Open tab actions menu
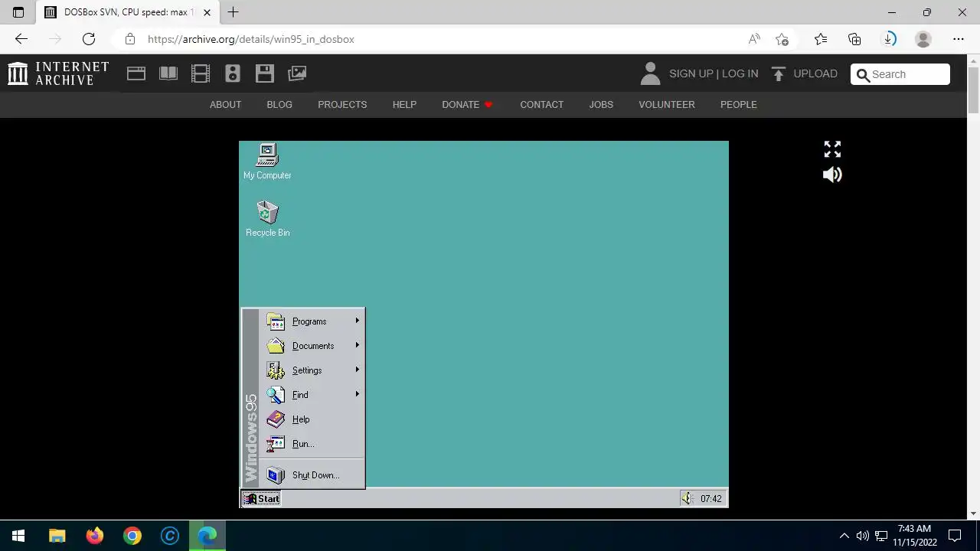Image resolution: width=980 pixels, height=551 pixels. click(x=18, y=12)
